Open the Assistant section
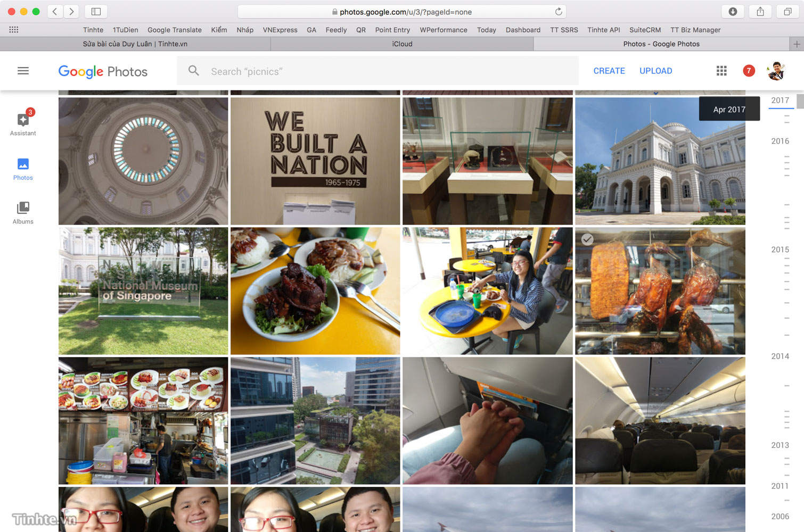 pos(23,123)
